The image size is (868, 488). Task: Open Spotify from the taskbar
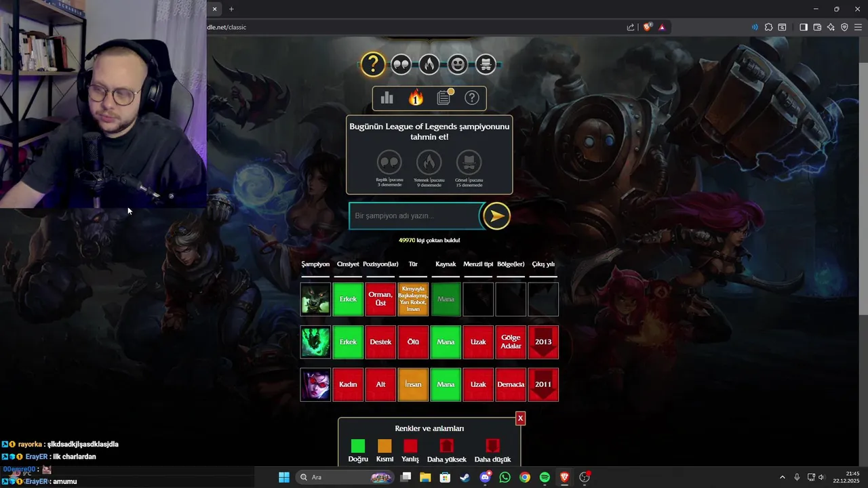pyautogui.click(x=545, y=477)
